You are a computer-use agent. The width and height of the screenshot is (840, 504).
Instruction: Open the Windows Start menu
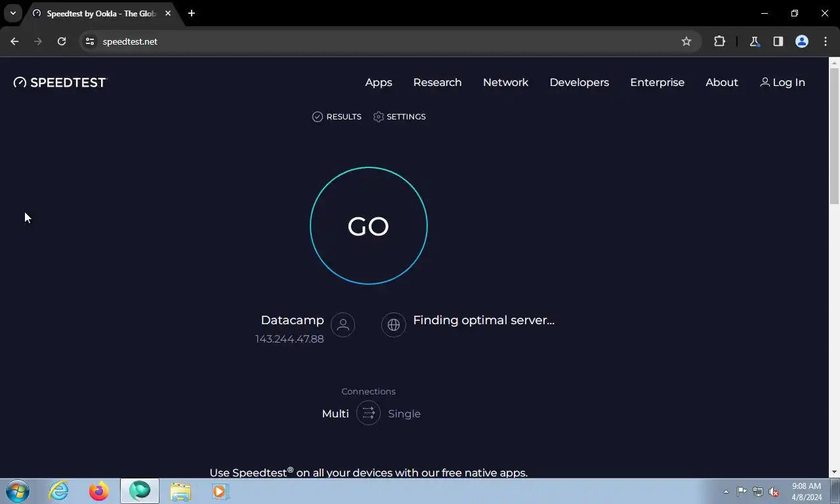[x=17, y=491]
